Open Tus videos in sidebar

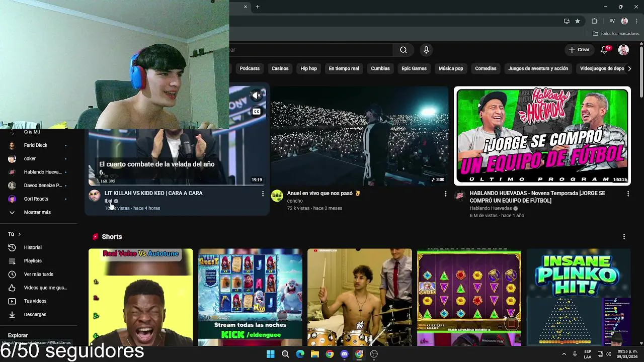click(x=39, y=301)
